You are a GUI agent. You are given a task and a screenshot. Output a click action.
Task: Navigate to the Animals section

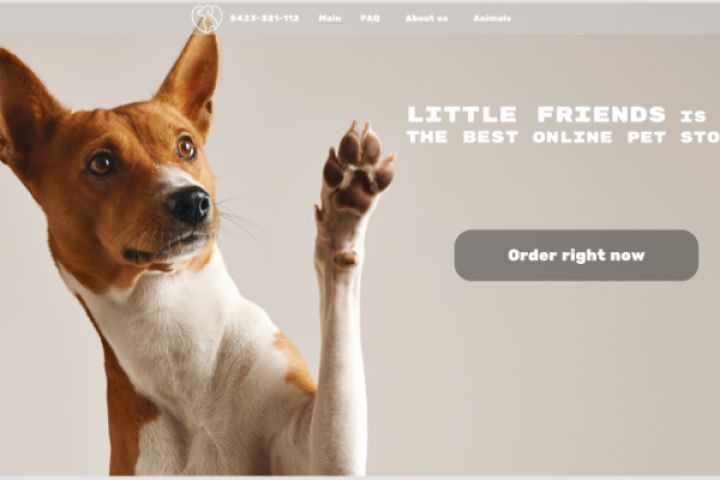coord(492,18)
